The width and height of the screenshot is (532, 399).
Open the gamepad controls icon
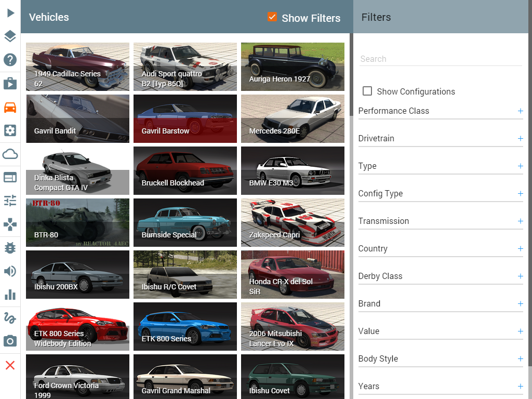(10, 224)
